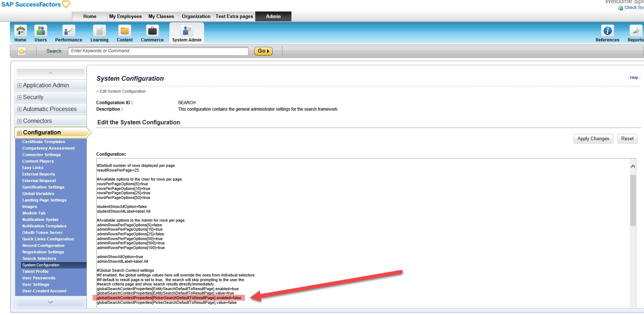Open Talent Profile link

[35, 271]
